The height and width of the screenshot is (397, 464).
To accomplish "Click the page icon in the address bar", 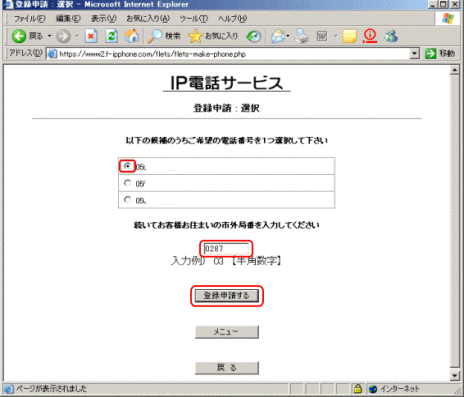I will [52, 54].
